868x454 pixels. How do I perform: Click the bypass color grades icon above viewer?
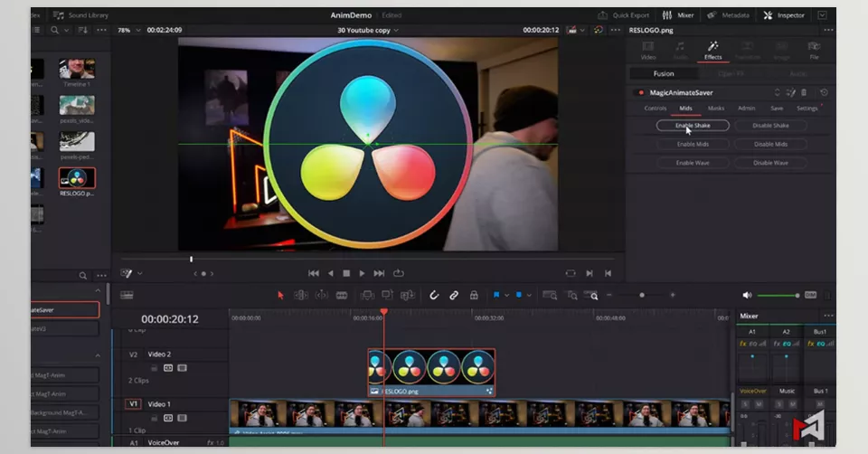pyautogui.click(x=599, y=30)
